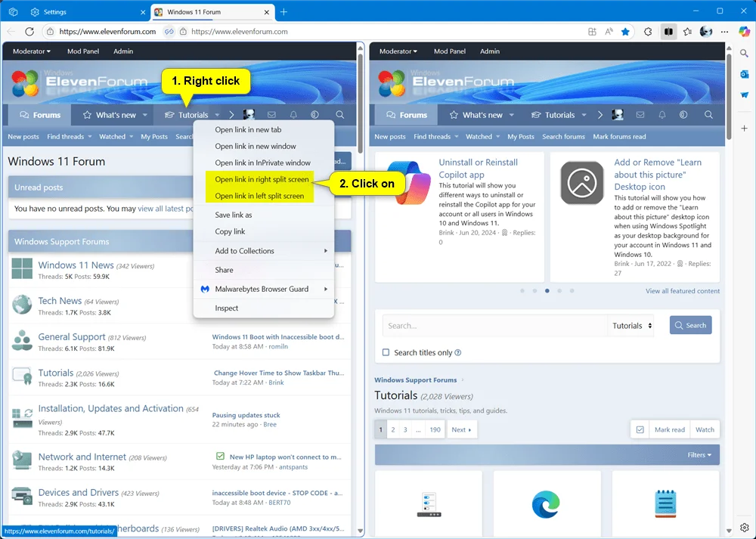This screenshot has height=539, width=756.
Task: Open the Uninstall or Reinstall Copilot app link
Action: pos(478,169)
